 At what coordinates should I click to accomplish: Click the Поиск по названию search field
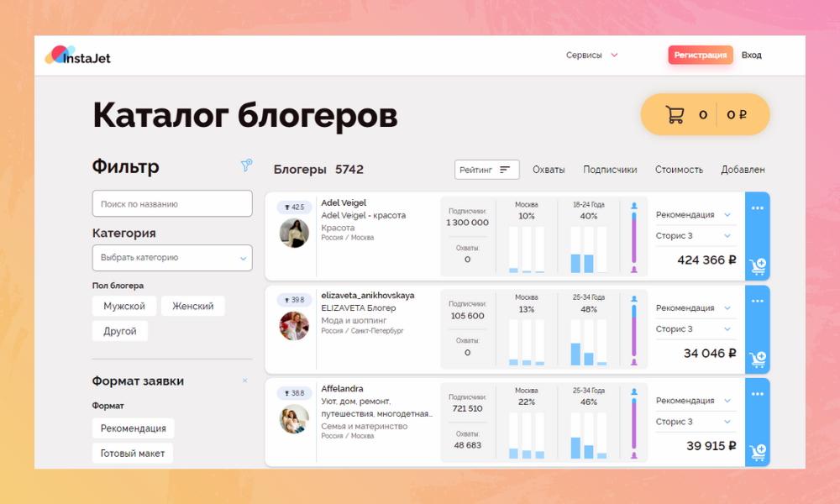click(x=171, y=204)
